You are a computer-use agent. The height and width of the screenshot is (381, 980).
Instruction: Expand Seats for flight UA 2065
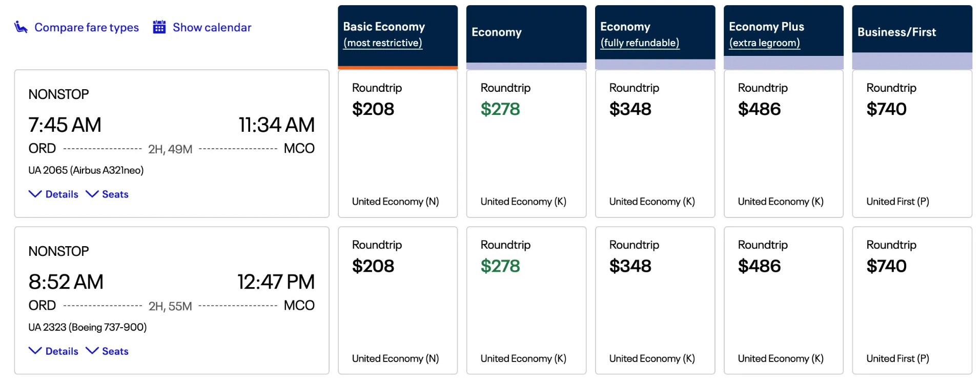[107, 194]
